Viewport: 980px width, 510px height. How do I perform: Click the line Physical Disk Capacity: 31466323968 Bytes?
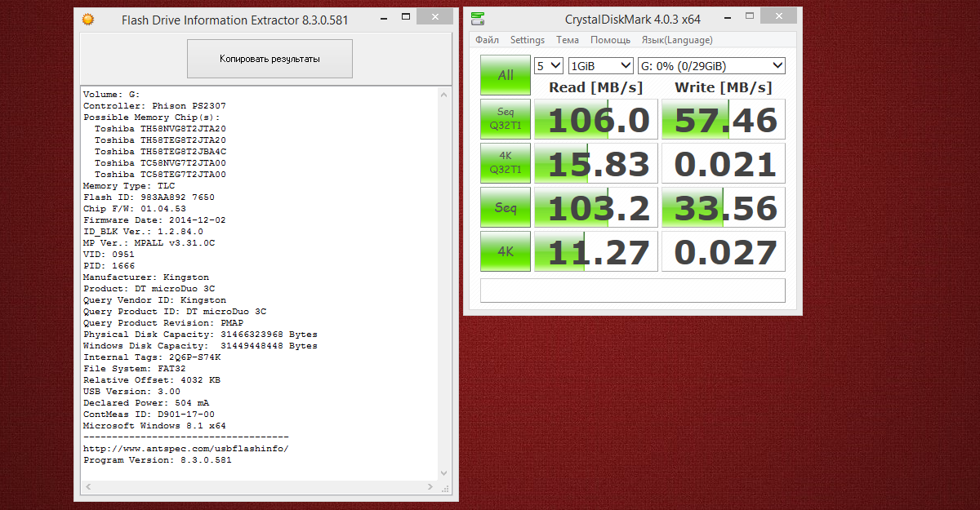point(200,335)
